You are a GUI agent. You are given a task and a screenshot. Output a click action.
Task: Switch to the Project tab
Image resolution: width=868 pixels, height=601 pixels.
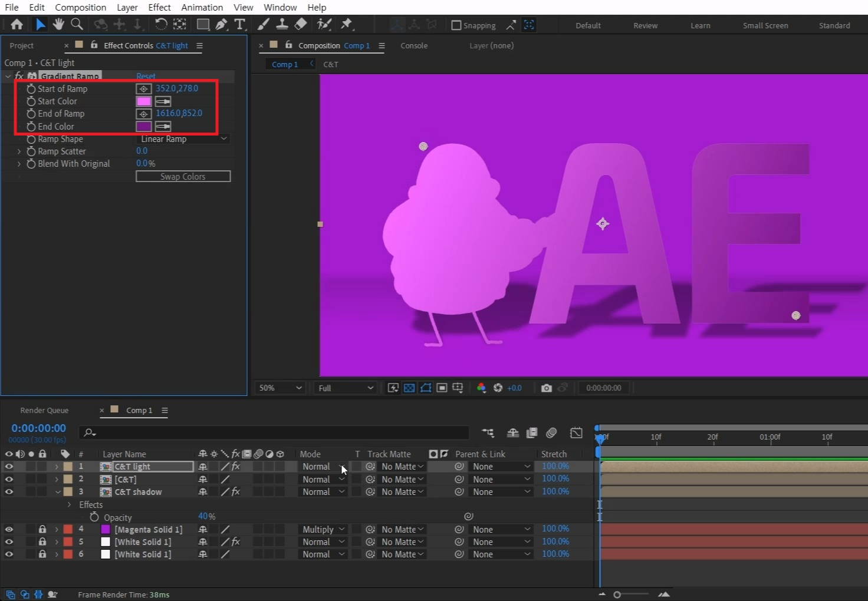tap(21, 45)
